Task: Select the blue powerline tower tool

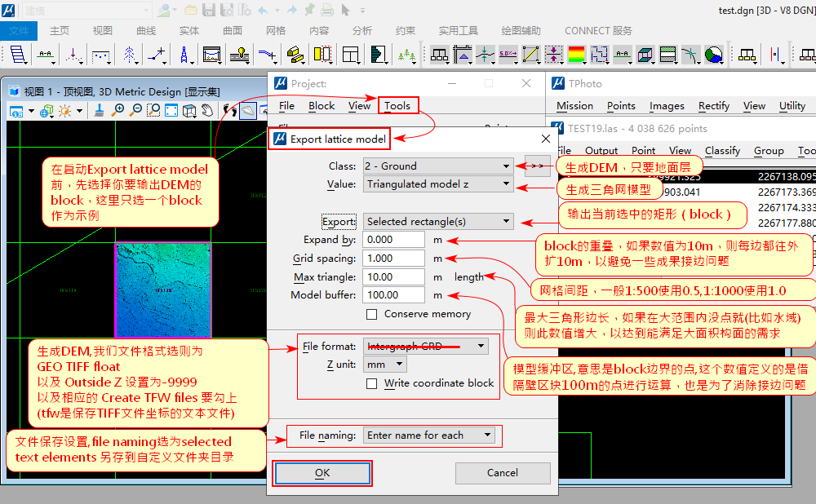Action: click(184, 54)
